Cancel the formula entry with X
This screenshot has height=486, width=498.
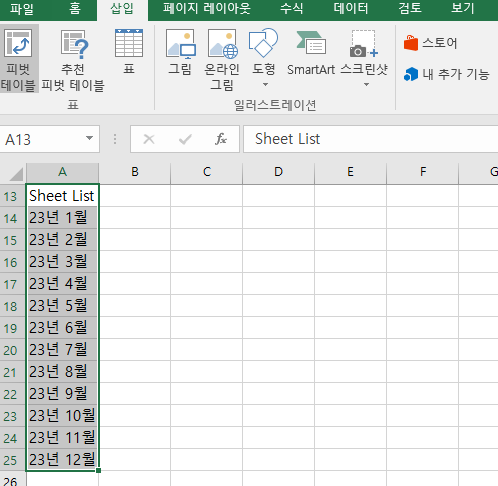[149, 139]
